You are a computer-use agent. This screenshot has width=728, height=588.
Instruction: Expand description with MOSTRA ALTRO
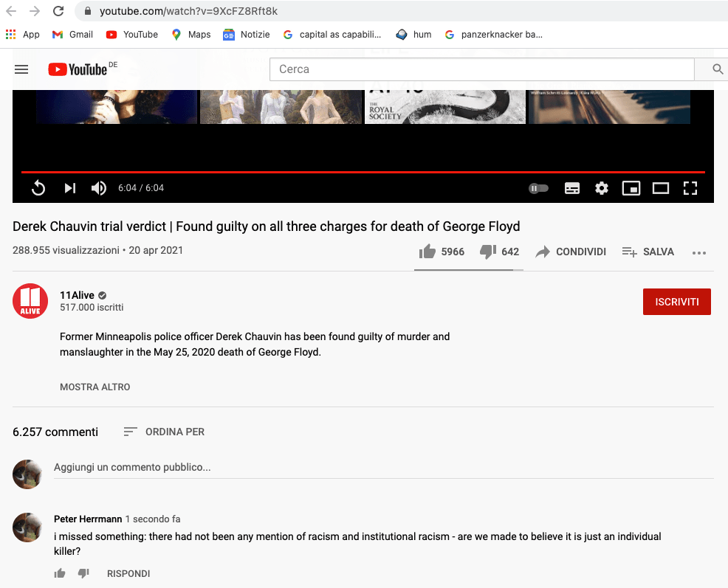[x=95, y=387]
